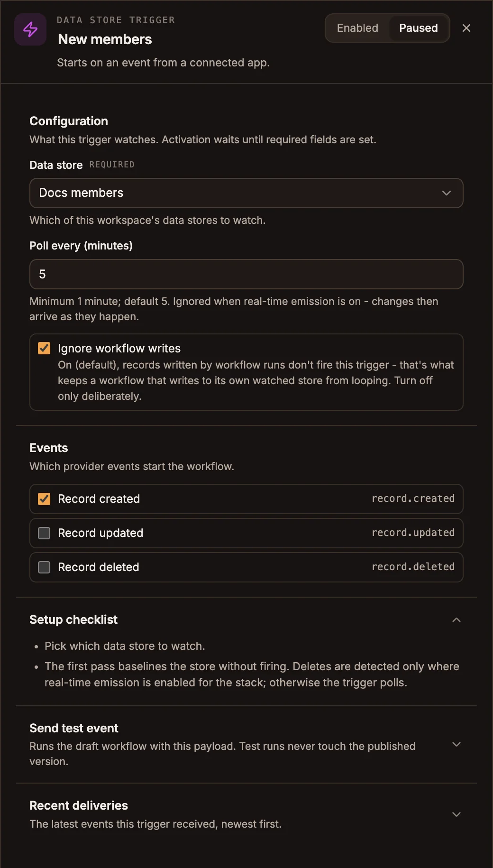Click the Send test event heading

pyautogui.click(x=74, y=728)
